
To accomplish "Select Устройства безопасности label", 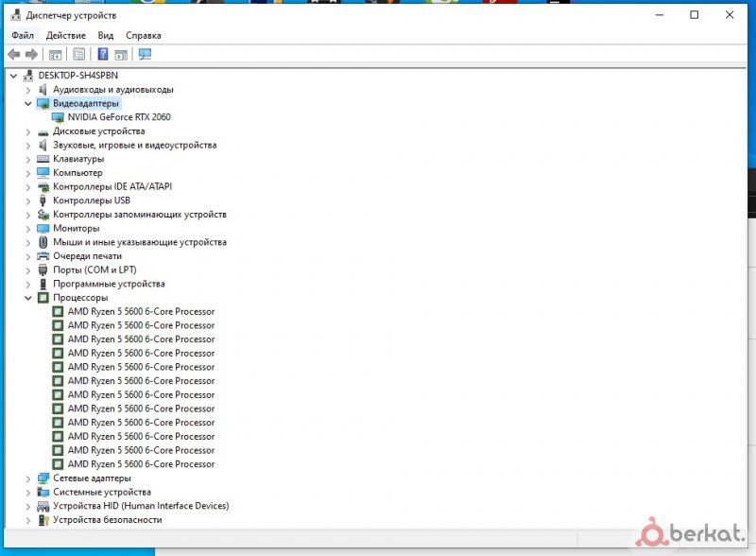I will coord(108,520).
